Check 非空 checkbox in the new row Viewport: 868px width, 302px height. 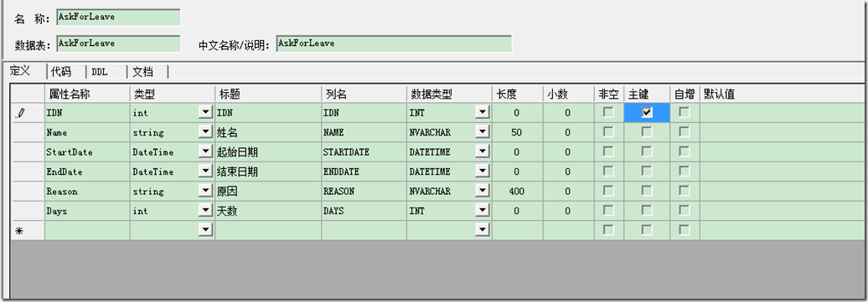pos(609,230)
